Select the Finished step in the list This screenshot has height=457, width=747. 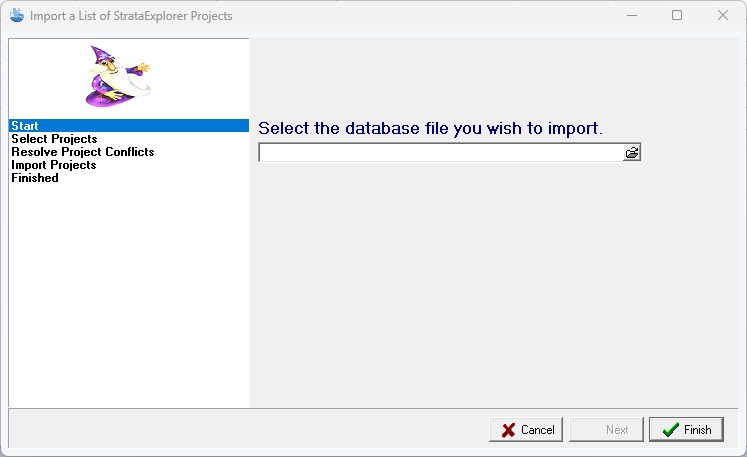coord(35,178)
